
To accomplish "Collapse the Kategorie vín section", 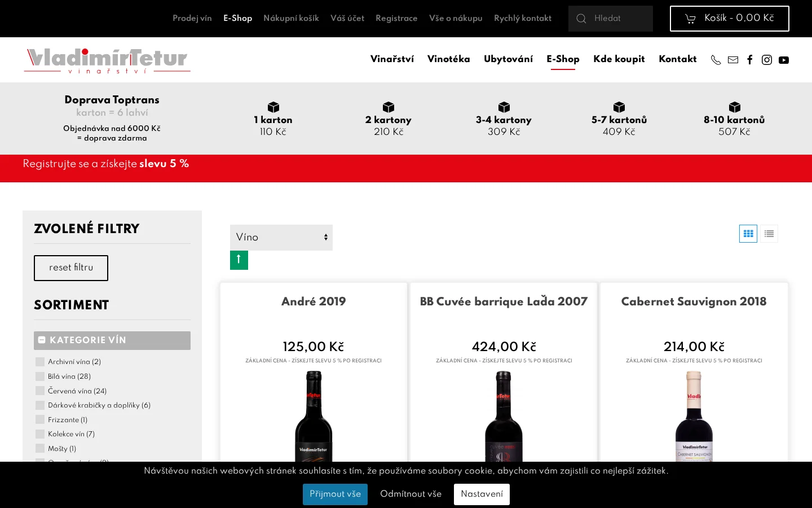I will tap(112, 340).
